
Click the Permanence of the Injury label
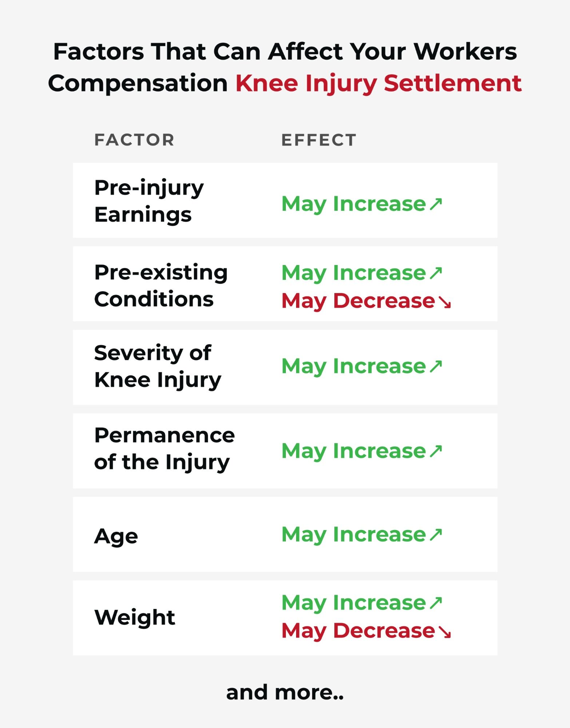pyautogui.click(x=164, y=449)
